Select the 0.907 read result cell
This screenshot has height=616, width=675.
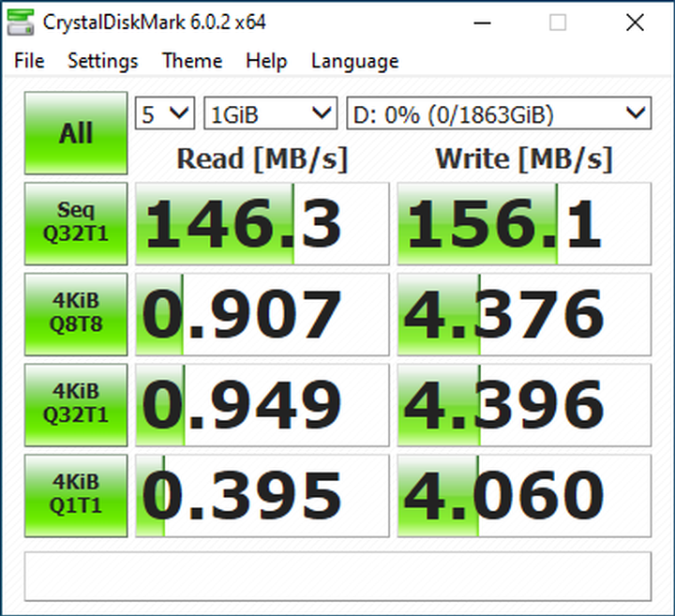point(262,314)
